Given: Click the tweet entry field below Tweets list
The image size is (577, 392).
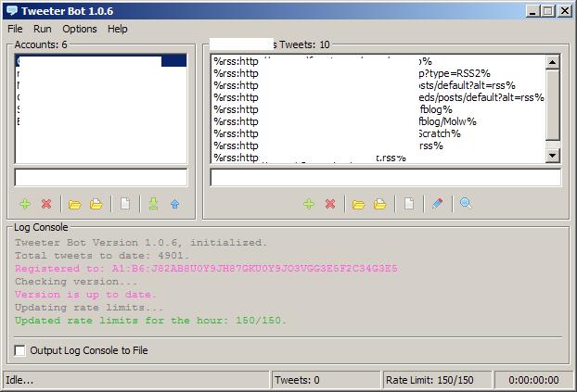Looking at the screenshot, I should coord(385,178).
